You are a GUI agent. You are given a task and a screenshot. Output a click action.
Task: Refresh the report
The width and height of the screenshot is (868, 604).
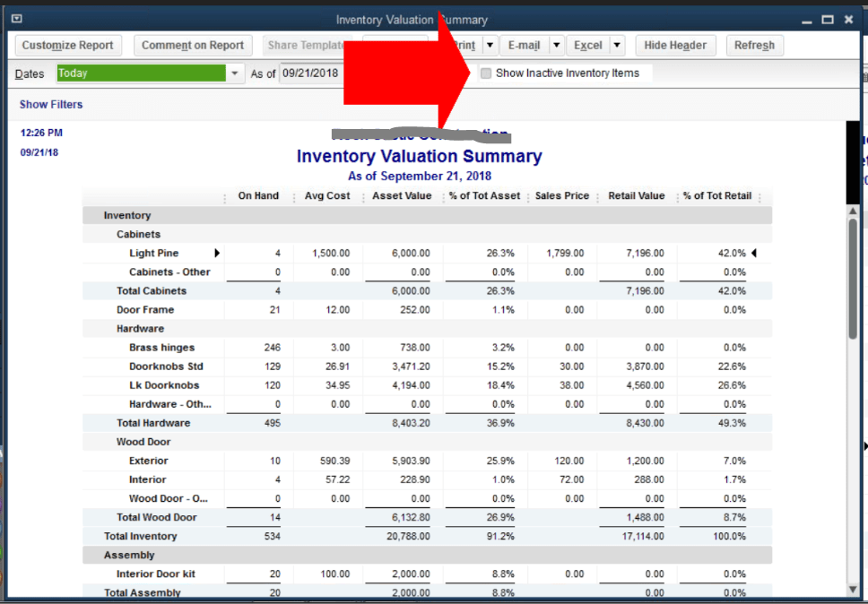point(754,45)
